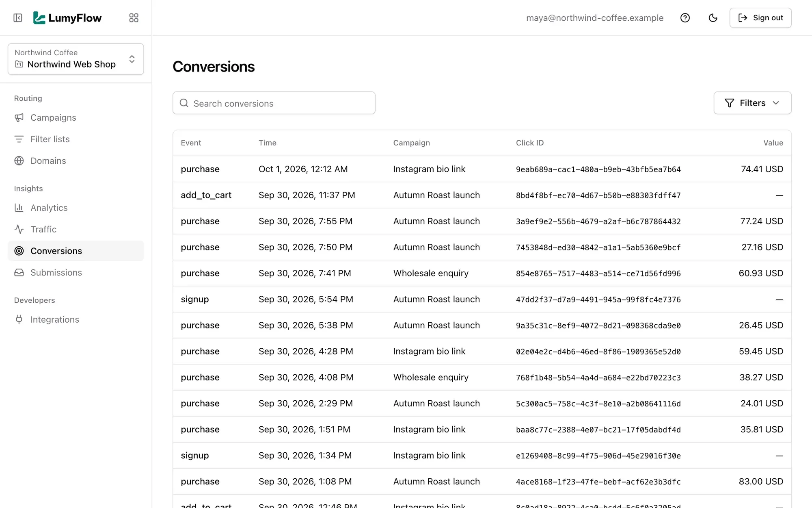
Task: Select click ID 3a9ef9e2-556b-4679-a2af-b6c787864432
Action: [x=598, y=221]
